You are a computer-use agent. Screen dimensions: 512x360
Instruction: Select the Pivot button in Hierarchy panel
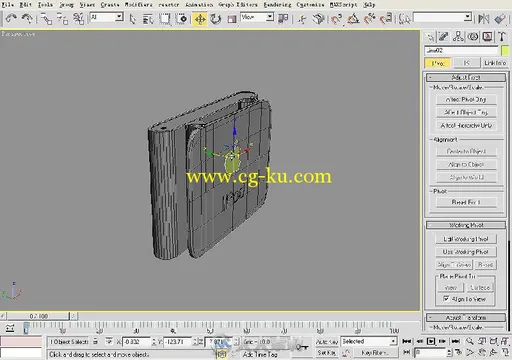pyautogui.click(x=437, y=63)
